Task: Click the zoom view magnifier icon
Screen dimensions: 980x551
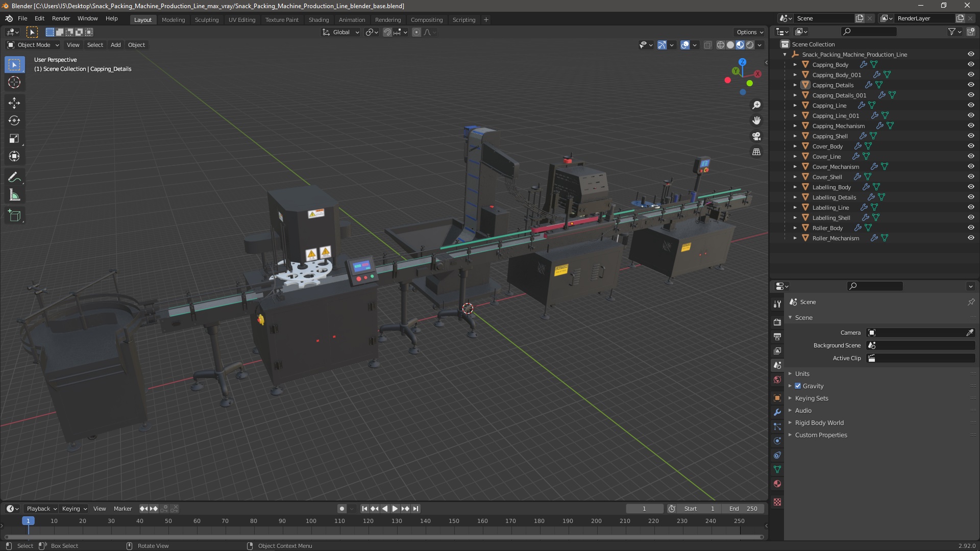Action: [756, 105]
